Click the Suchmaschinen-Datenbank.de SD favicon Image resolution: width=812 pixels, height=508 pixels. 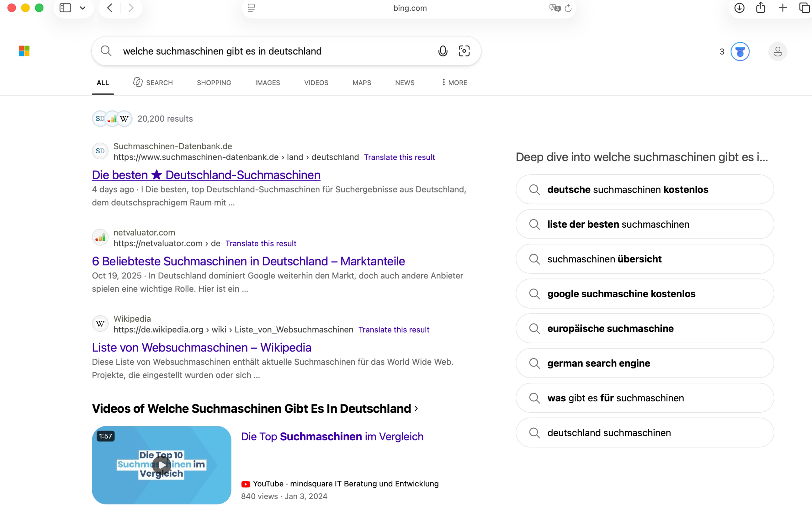(100, 151)
